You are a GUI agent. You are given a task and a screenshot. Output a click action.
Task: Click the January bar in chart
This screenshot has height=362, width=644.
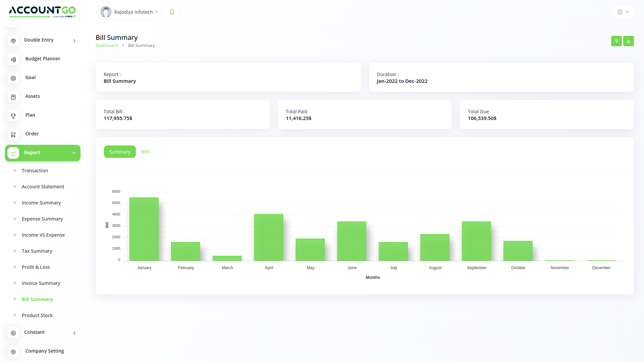click(144, 229)
